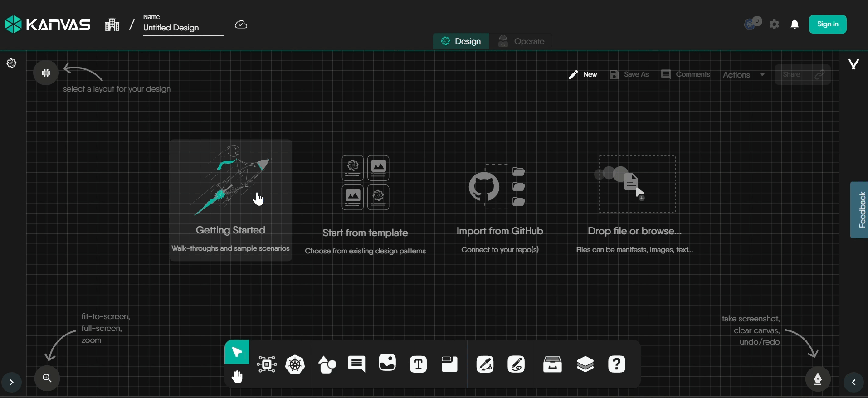Activate the arrow pointer selection mode
This screenshot has width=868, height=398.
pos(237,352)
